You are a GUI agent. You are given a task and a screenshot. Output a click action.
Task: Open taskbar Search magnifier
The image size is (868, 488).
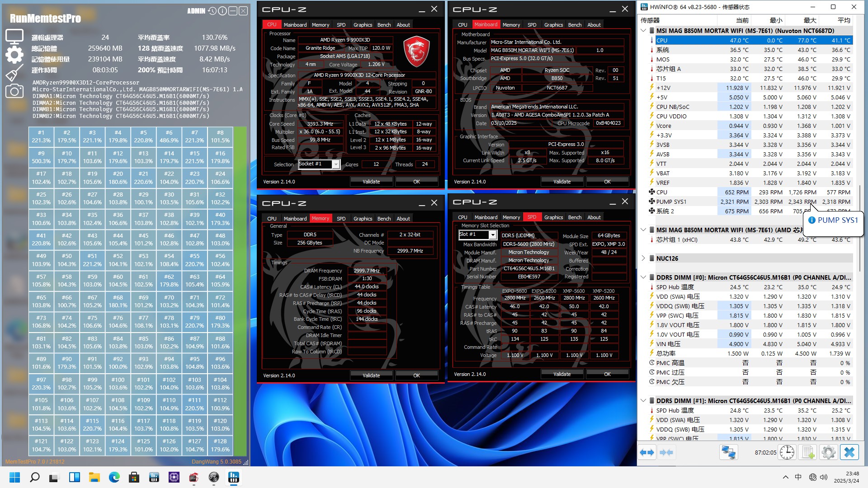[34, 477]
